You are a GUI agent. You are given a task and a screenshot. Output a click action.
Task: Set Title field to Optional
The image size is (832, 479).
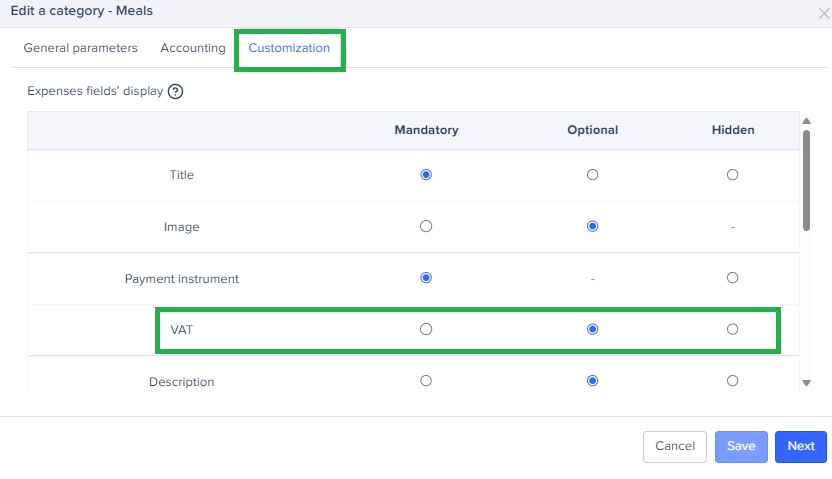click(x=592, y=175)
